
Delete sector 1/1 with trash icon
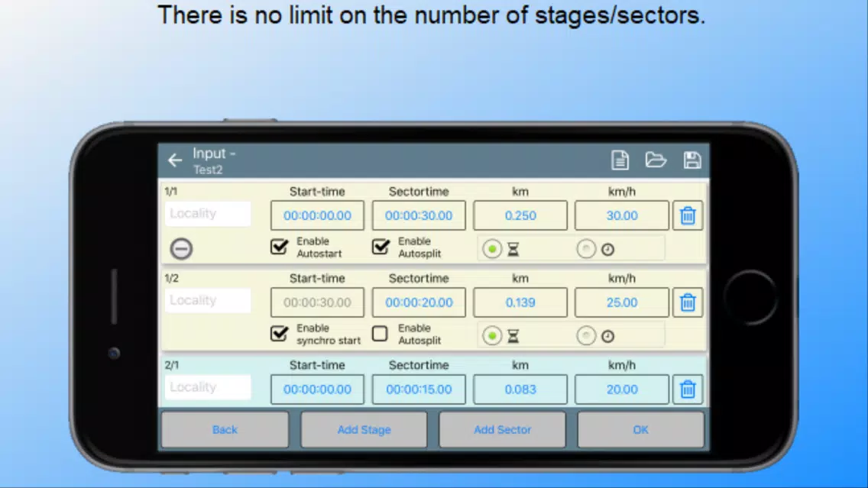[688, 216]
